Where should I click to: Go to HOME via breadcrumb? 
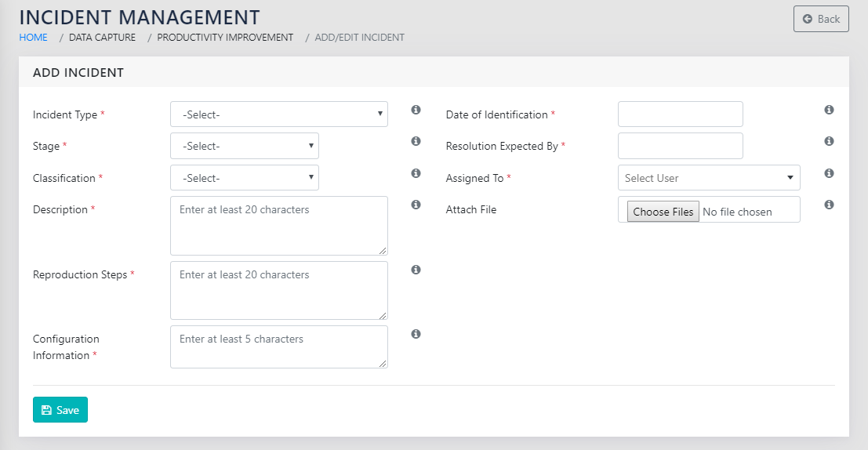pyautogui.click(x=33, y=38)
